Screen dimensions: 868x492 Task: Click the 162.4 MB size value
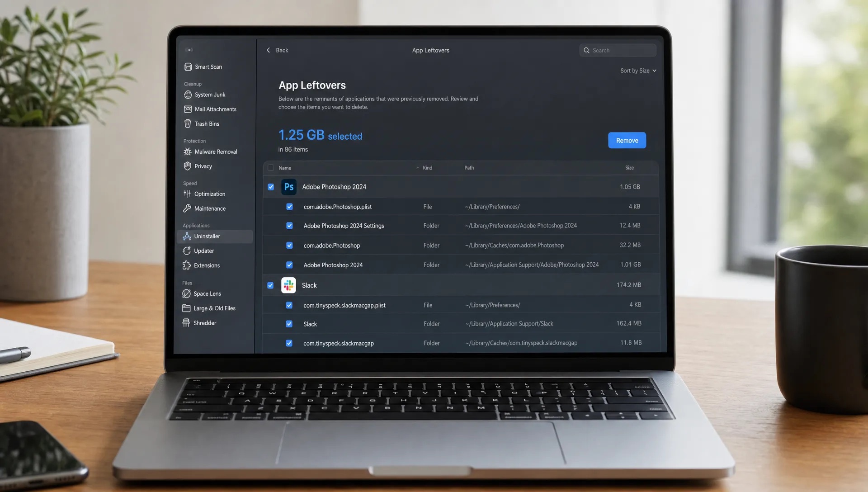[629, 323]
